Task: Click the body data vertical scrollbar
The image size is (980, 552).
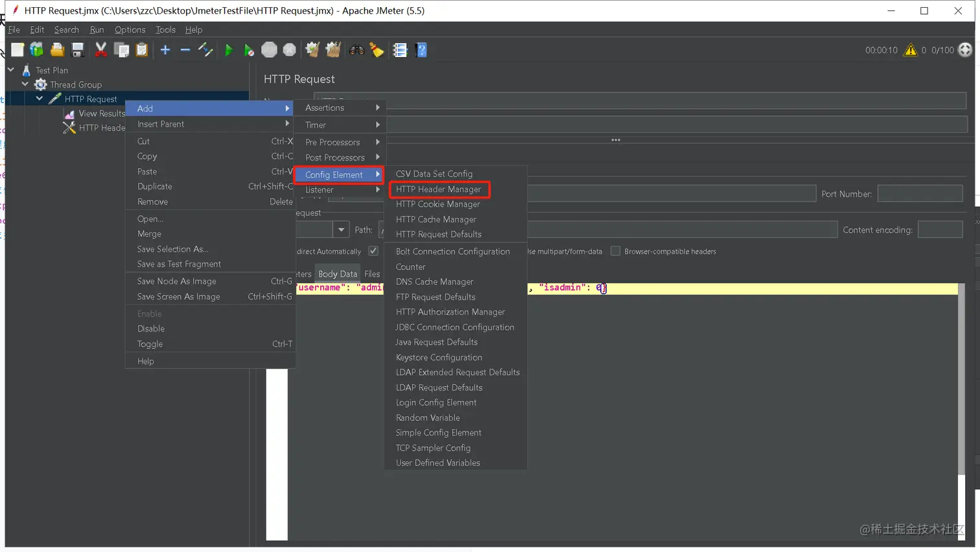Action: 962,379
